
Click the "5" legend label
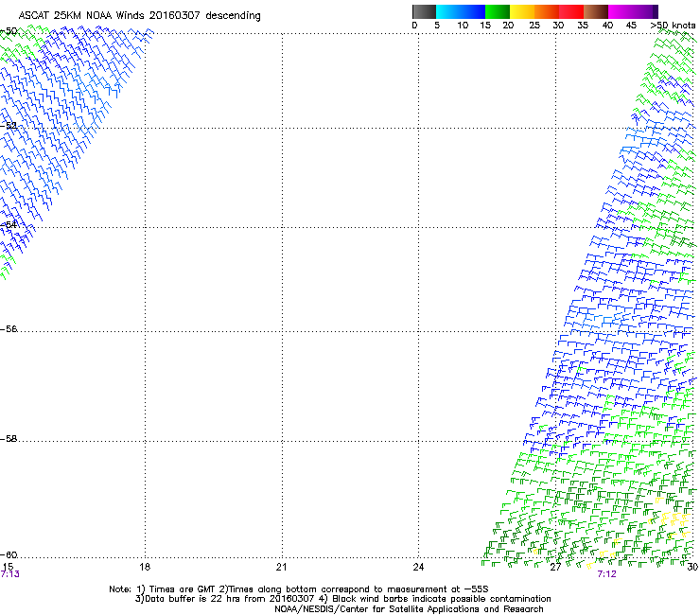[x=437, y=26]
